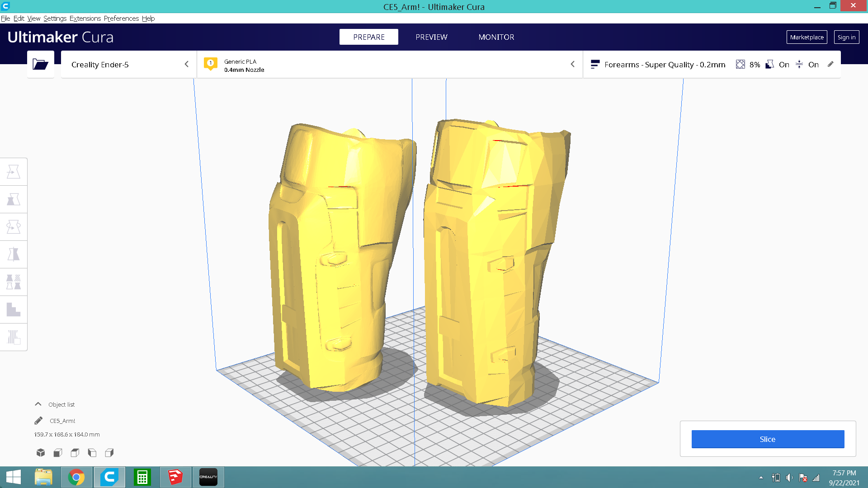Select the Move tool in left toolbar
This screenshot has height=488, width=868.
click(x=14, y=172)
